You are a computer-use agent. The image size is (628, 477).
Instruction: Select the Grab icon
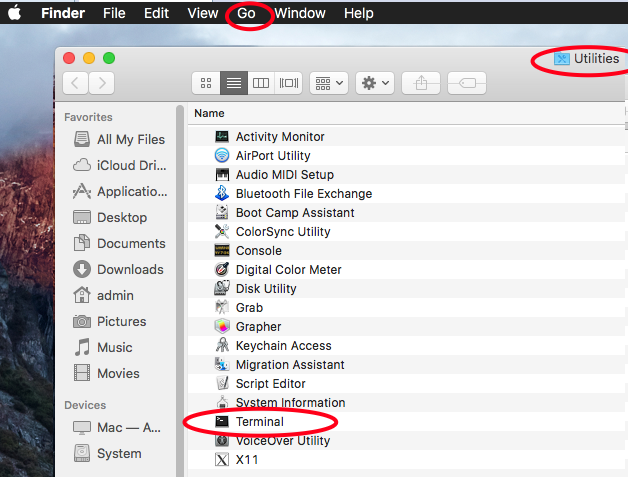click(222, 308)
